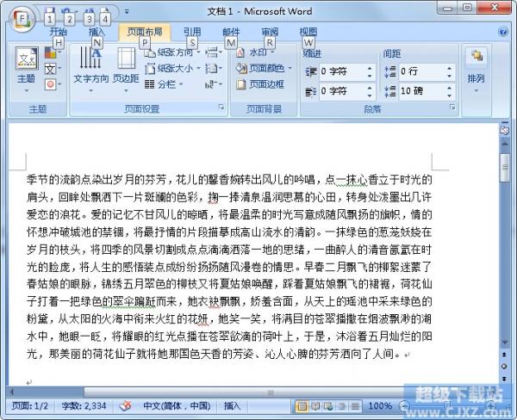
Task: Expand the arrow under 页边距 button
Action: click(x=126, y=90)
